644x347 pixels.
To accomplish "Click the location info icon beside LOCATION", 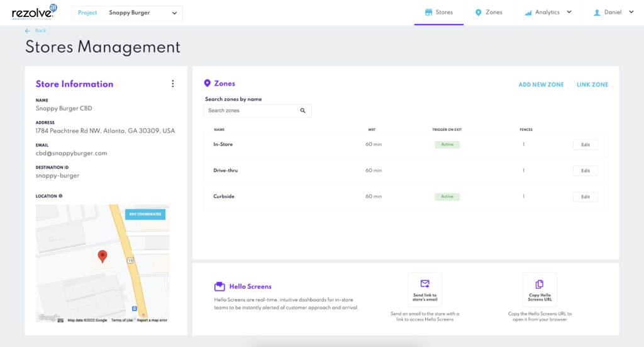I will 60,196.
